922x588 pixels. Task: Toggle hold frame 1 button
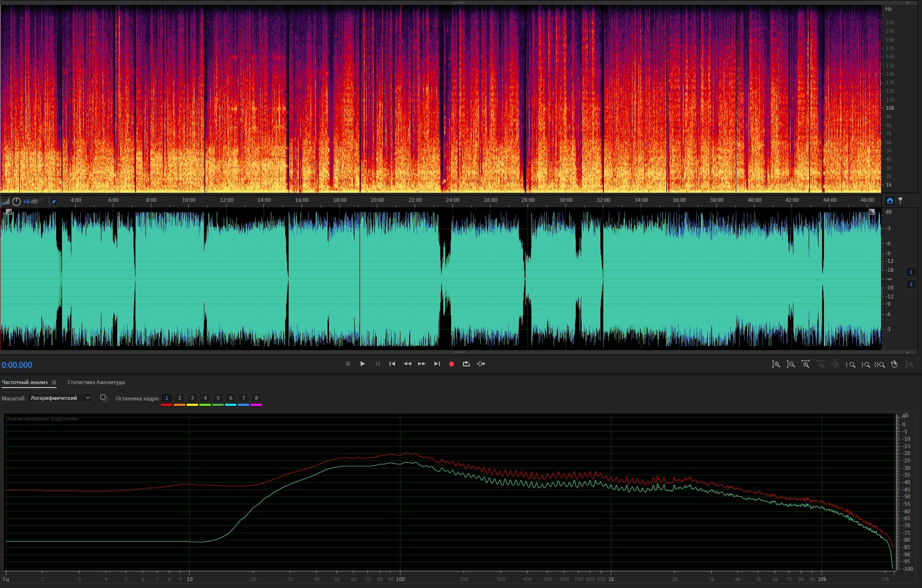[166, 398]
